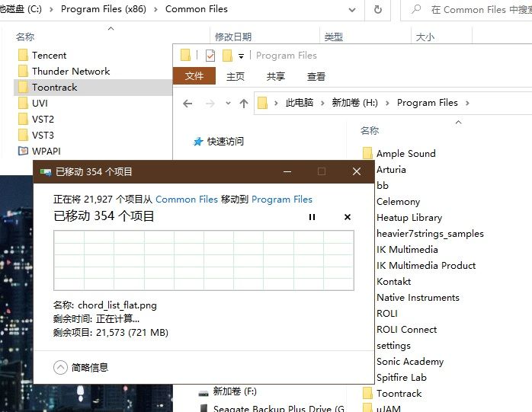
Task: Select the ROLI folder
Action: click(387, 314)
